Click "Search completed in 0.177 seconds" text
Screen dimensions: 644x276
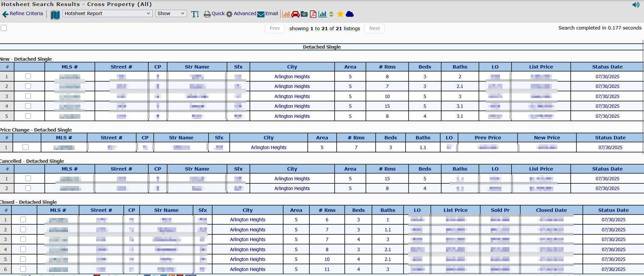tap(600, 28)
